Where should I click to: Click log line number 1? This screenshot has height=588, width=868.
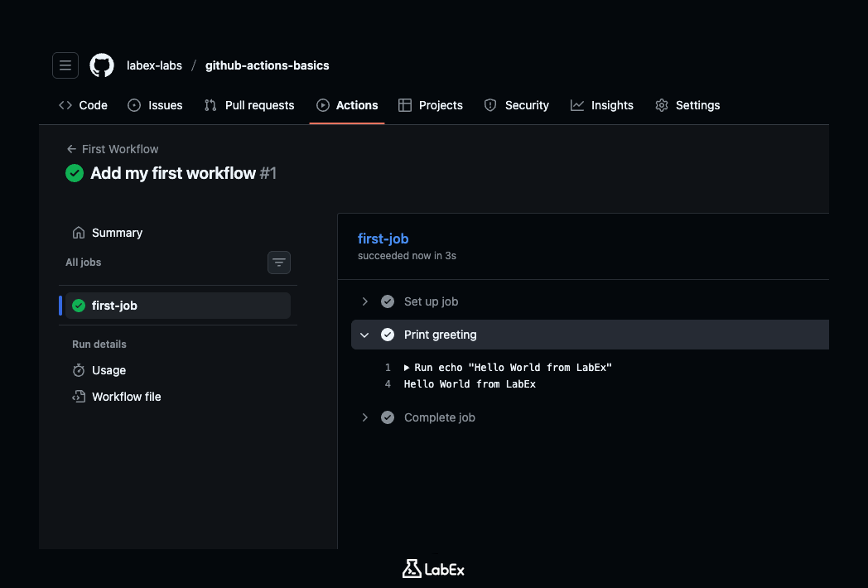click(388, 368)
